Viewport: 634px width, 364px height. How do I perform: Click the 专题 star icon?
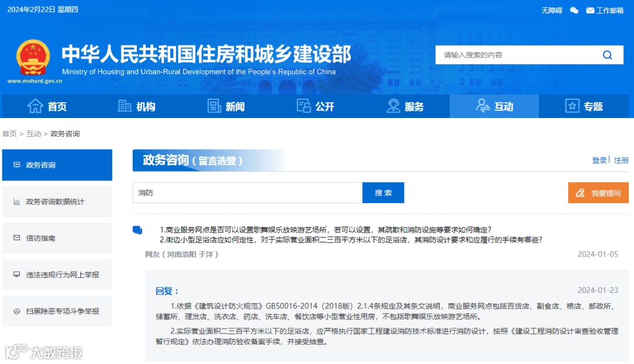pyautogui.click(x=572, y=106)
